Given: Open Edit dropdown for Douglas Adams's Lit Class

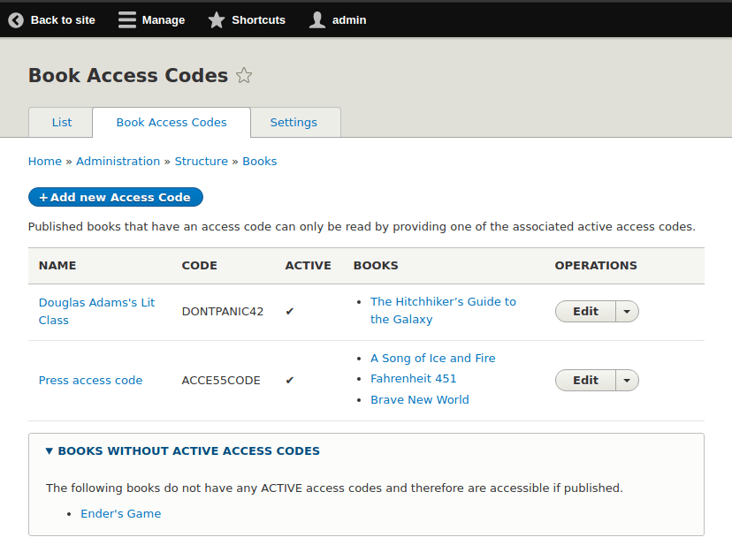Looking at the screenshot, I should [x=627, y=311].
